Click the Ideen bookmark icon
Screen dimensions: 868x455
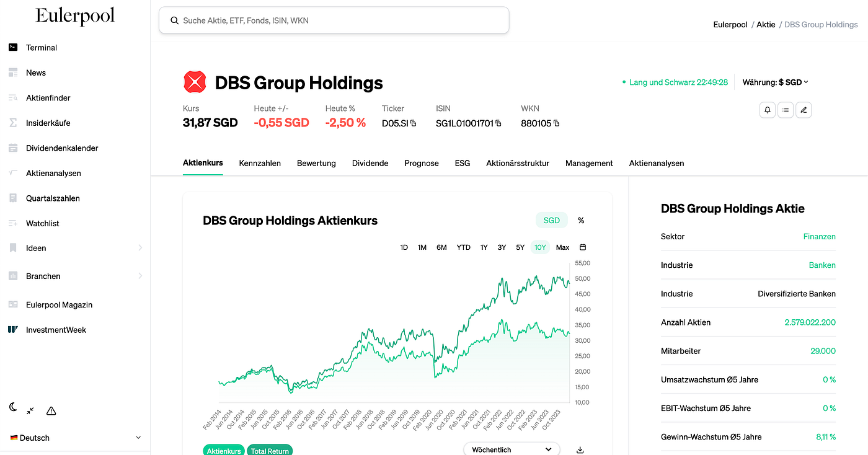13,248
